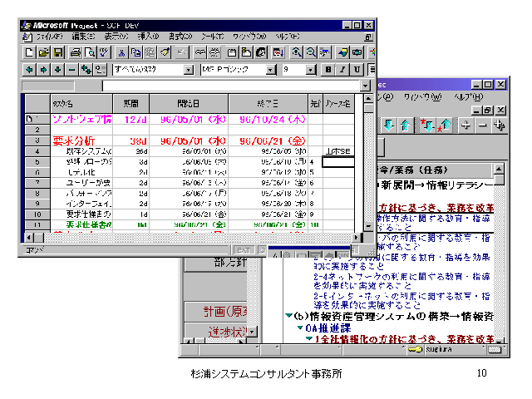Screen dimensions: 532x399
Task: Open the ファイル(F) menu in Microsoft Project
Action: [x=49, y=37]
